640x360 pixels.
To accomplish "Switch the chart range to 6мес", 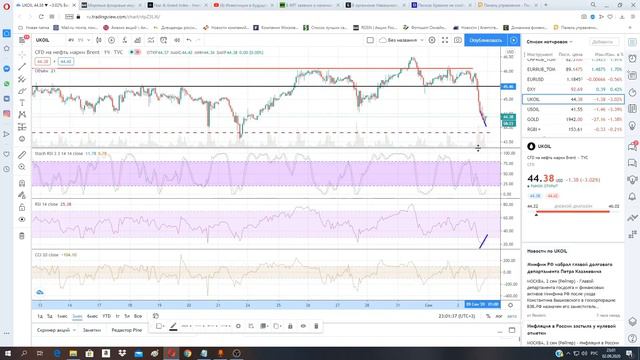I will (x=92, y=316).
